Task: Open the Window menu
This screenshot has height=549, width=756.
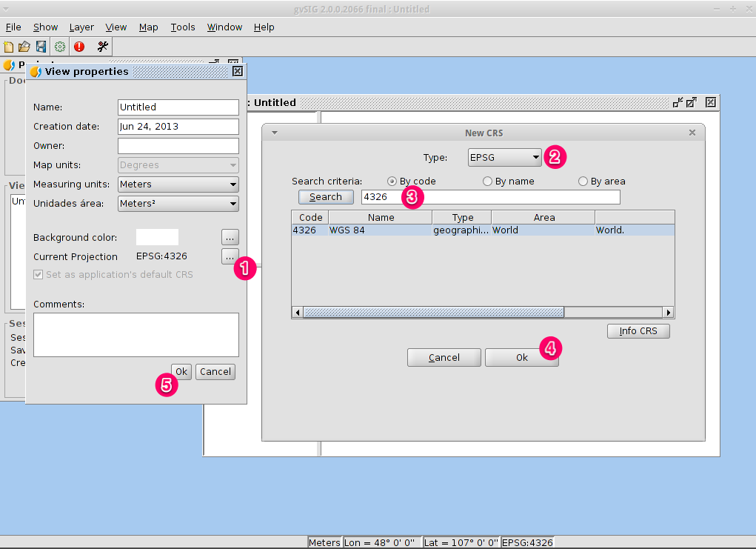Action: coord(224,27)
